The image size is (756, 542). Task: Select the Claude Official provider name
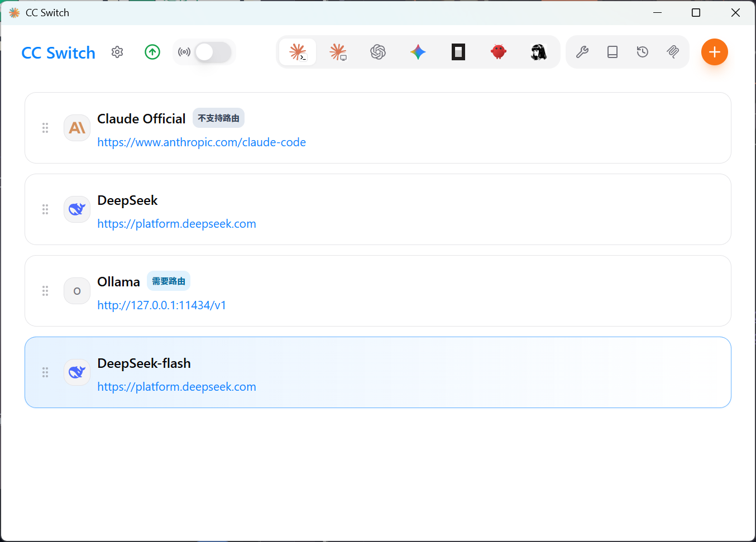[x=141, y=119]
